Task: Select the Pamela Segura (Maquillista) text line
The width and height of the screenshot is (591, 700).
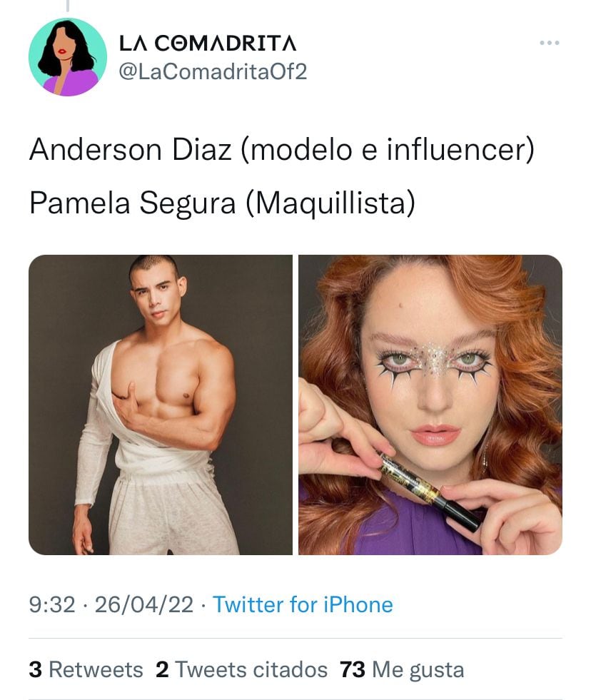Action: [x=223, y=203]
